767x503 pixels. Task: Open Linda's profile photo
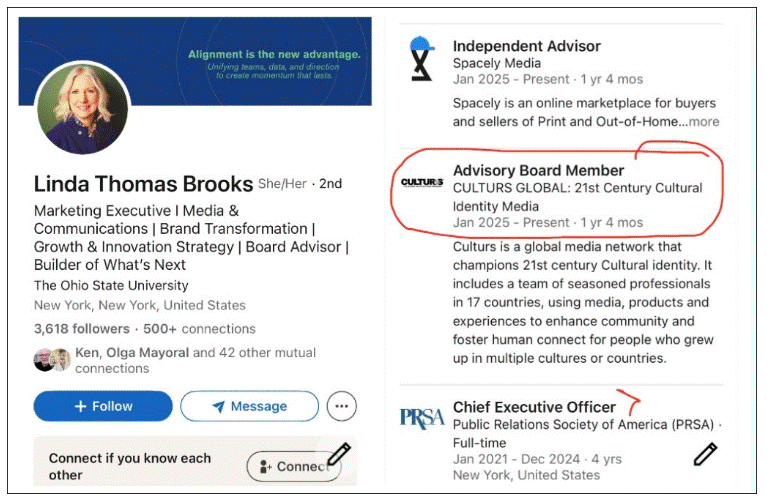[x=82, y=110]
